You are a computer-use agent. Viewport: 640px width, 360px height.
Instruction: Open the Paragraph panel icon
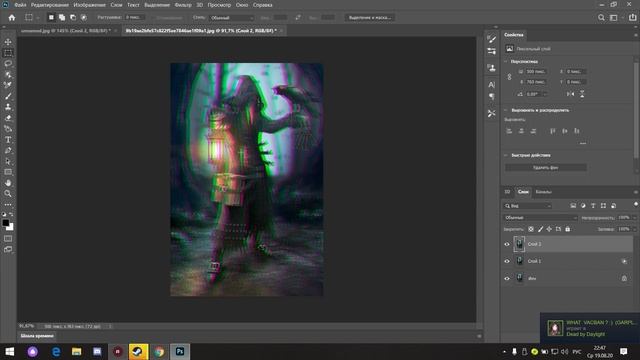click(x=491, y=96)
